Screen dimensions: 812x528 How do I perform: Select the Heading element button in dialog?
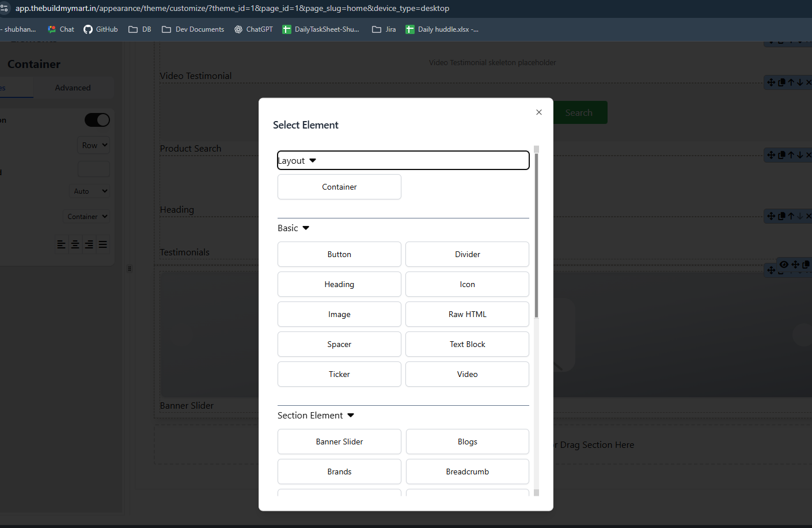(x=339, y=284)
